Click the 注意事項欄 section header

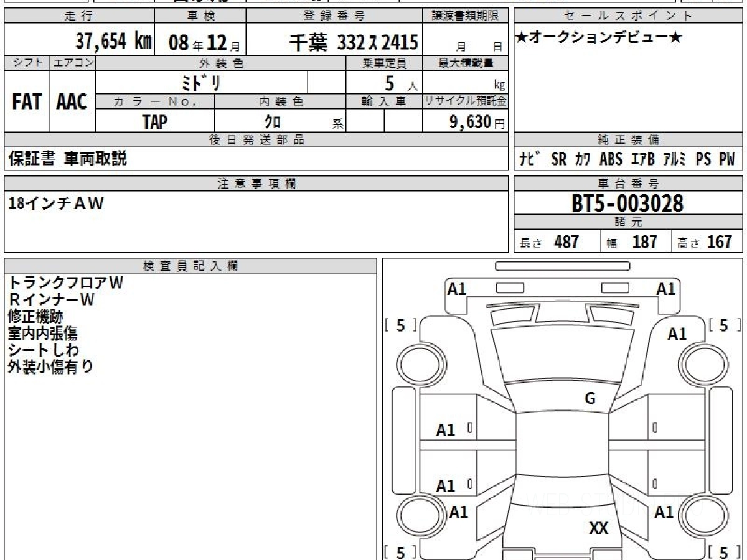pos(256,184)
